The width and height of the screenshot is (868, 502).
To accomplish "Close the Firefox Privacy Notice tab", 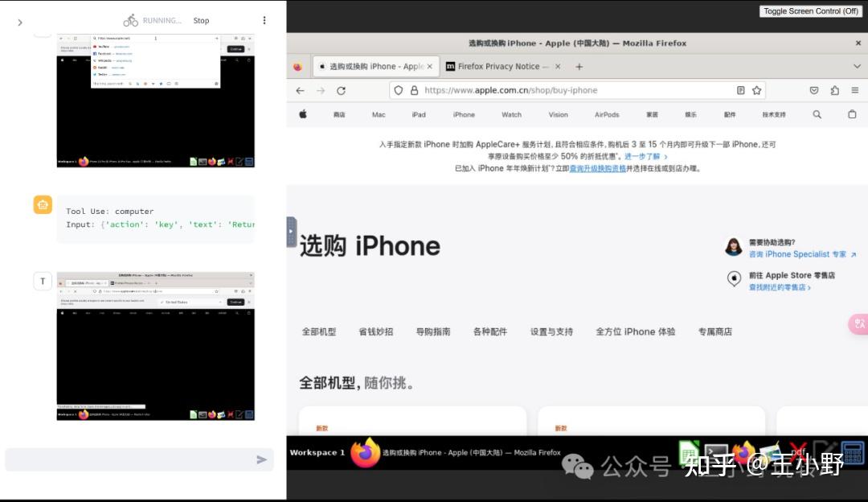I will click(558, 67).
